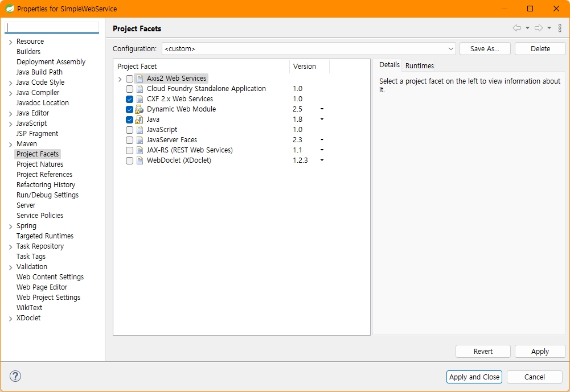Image resolution: width=570 pixels, height=392 pixels.
Task: Select Javadoc Location entry
Action: (x=43, y=103)
